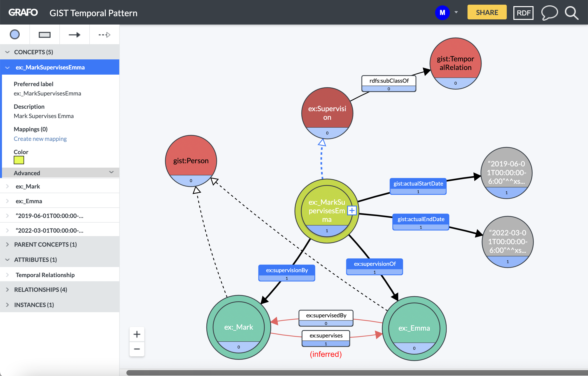Screen dimensions: 588x376
Task: Select ex:_Emma in the concepts list
Action: pyautogui.click(x=29, y=201)
